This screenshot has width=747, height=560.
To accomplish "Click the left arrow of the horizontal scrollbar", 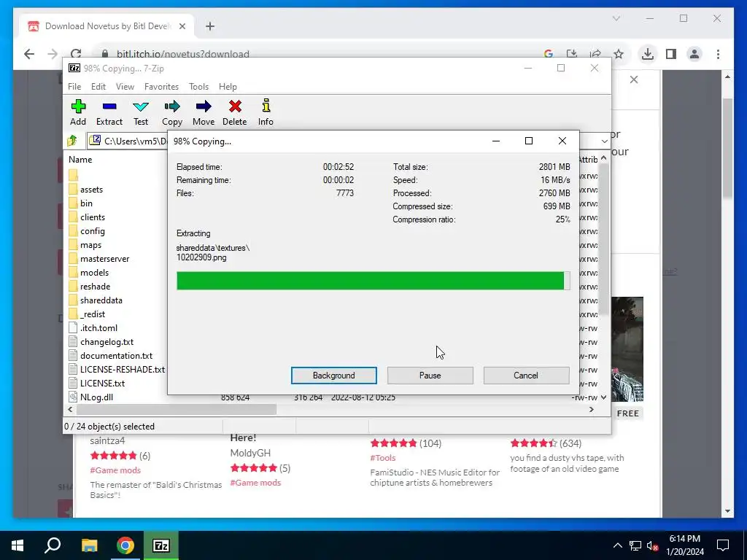I will (71, 410).
